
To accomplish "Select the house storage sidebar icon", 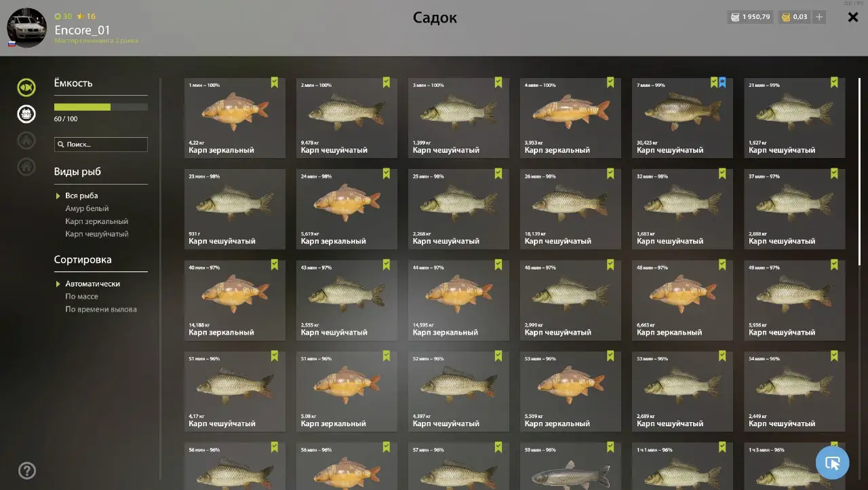I will 26,166.
